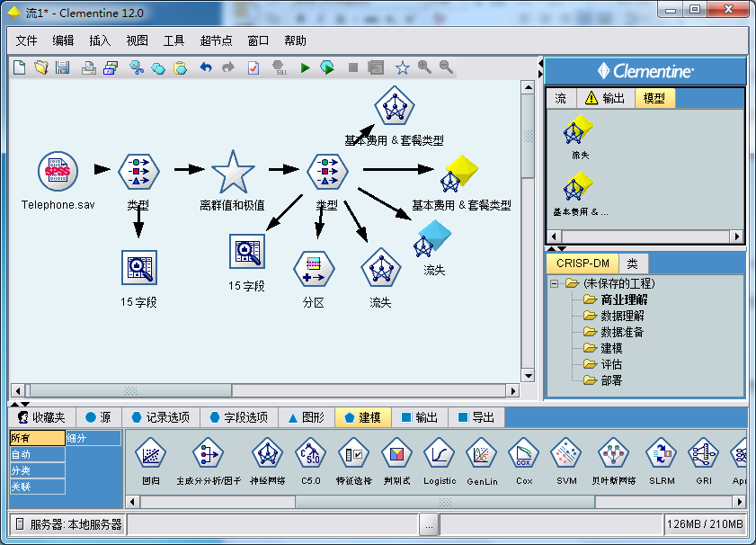Pick the Cox node in the palette

[523, 454]
